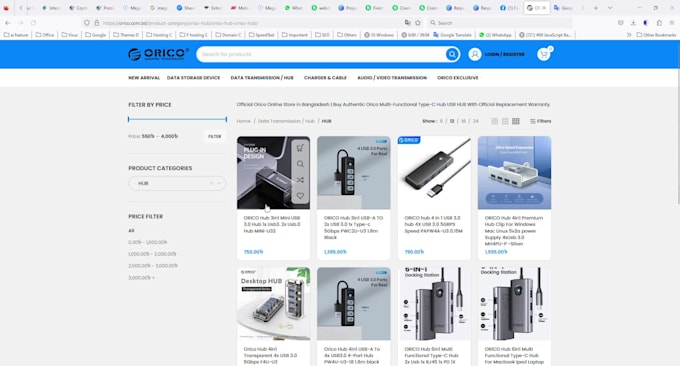The height and width of the screenshot is (366, 680).
Task: Click the site lock icon in address bar
Action: click(x=97, y=23)
